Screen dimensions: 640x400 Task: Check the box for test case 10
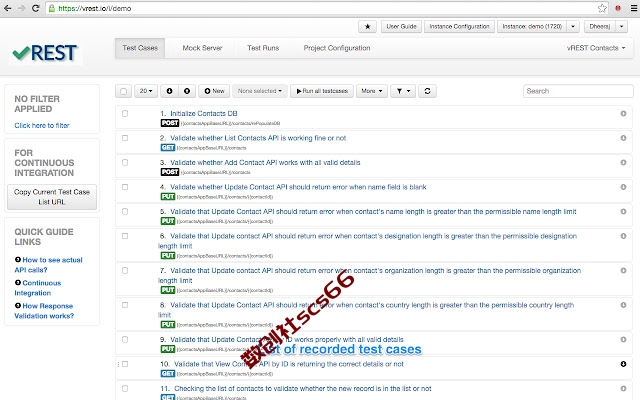125,364
